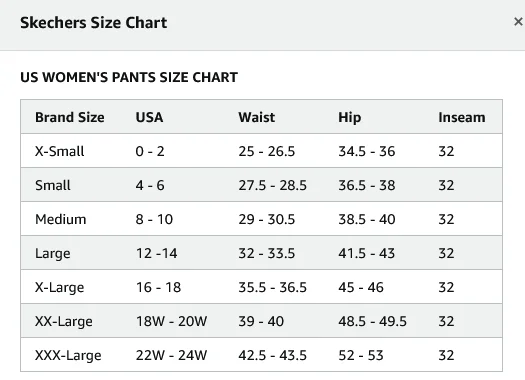Screen dimensions: 525x380
Task: Click the XX-Large brand size cell
Action: coord(64,322)
